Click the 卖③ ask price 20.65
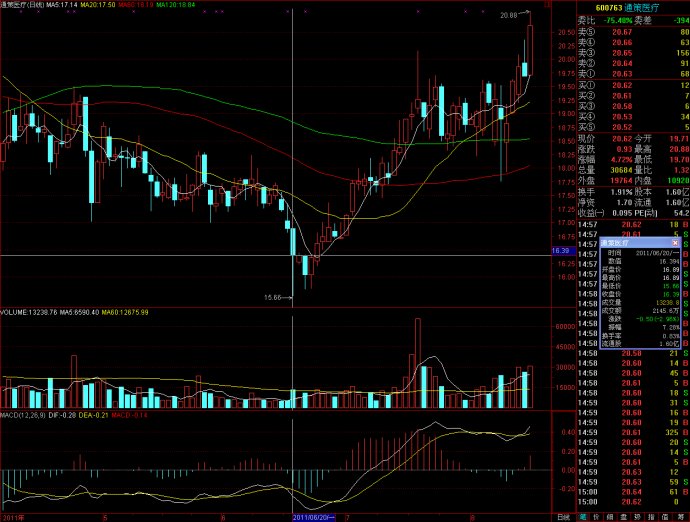The image size is (690, 522). click(x=622, y=53)
